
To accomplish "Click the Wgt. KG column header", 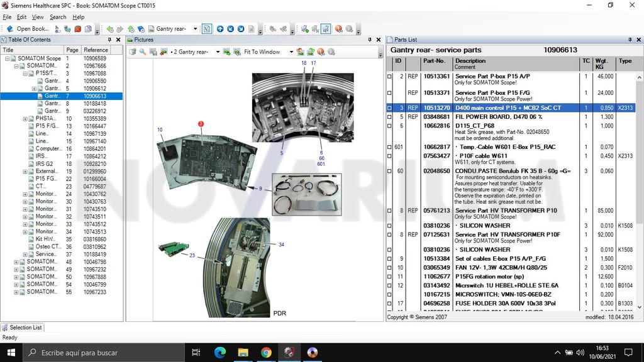I will [603, 63].
